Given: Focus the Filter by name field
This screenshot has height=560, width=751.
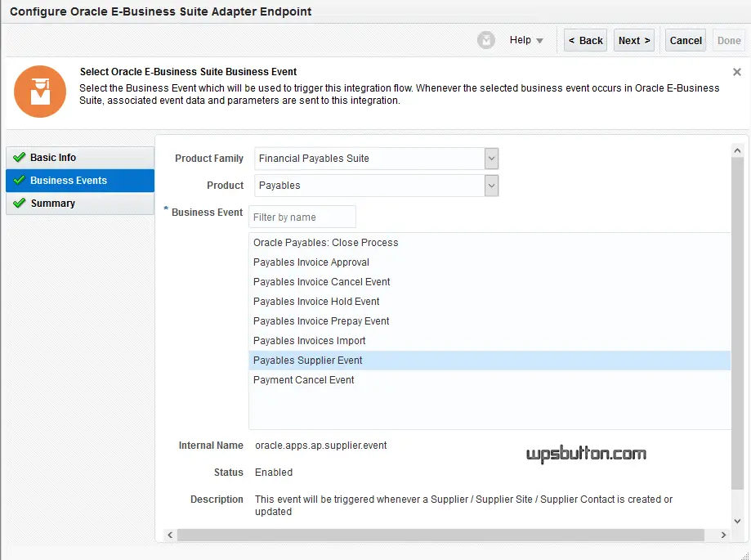Looking at the screenshot, I should click(x=302, y=217).
